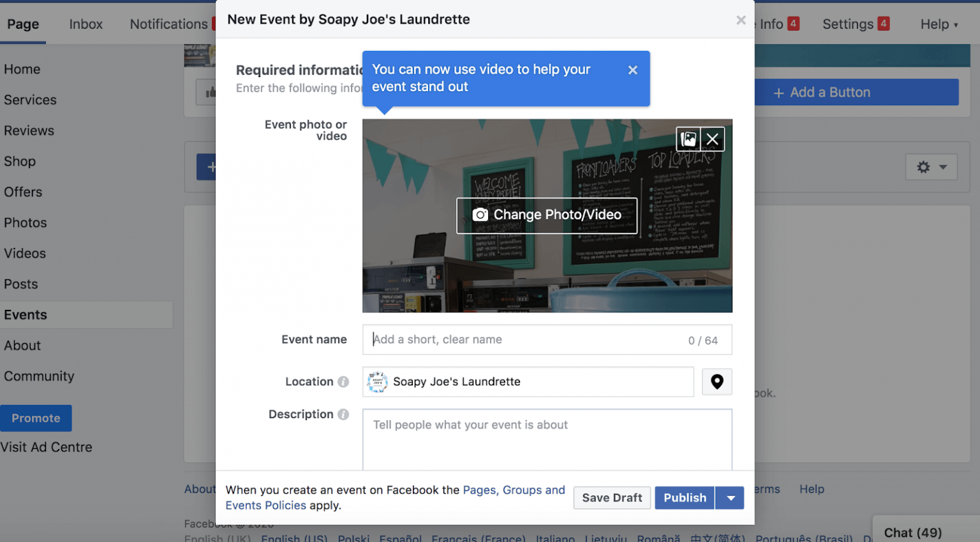
Task: Select Português (Brasil) language link
Action: point(804,538)
